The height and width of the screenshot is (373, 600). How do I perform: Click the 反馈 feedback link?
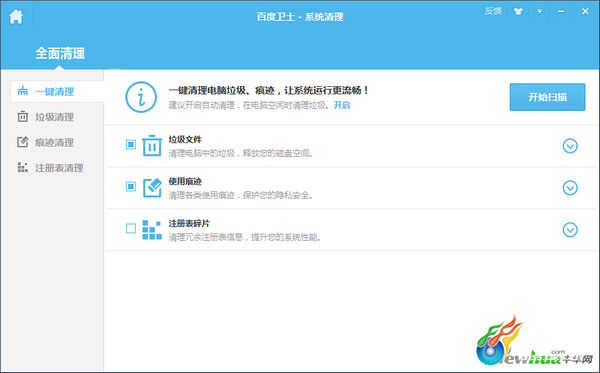[x=493, y=11]
